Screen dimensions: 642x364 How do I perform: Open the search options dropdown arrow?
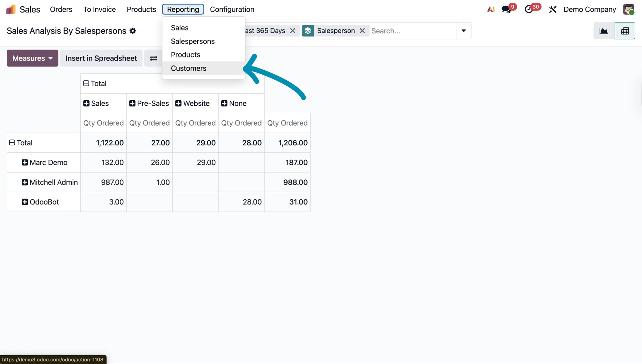[x=463, y=31]
